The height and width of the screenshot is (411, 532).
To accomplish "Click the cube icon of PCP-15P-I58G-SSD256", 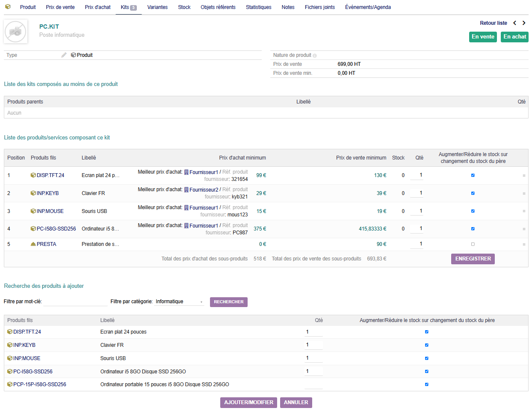I will 10,384.
